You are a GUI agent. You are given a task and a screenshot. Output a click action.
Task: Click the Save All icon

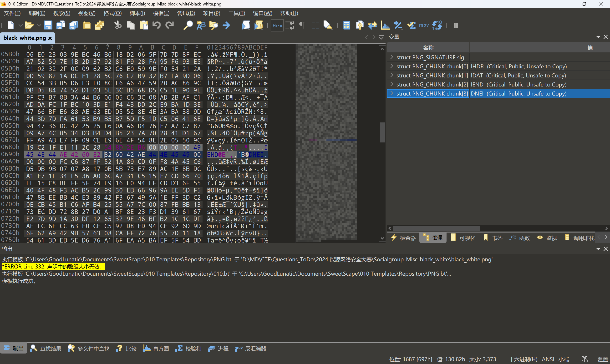point(74,25)
